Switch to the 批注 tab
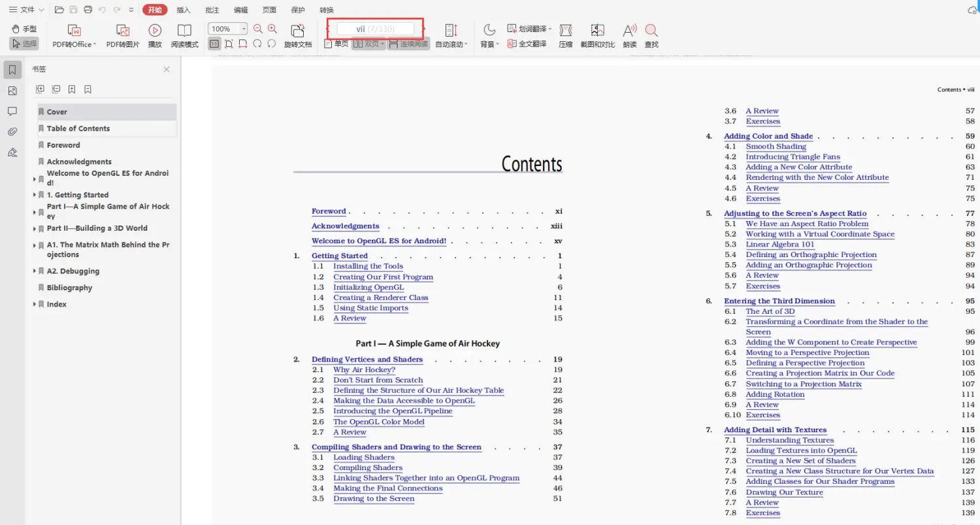Screen dimensions: 980x525 [212, 10]
